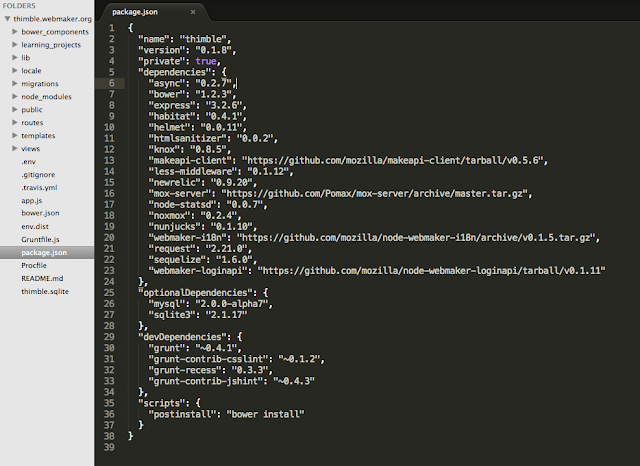Click the "postinstall": "bower install" entry
This screenshot has width=640, height=466.
point(226,414)
